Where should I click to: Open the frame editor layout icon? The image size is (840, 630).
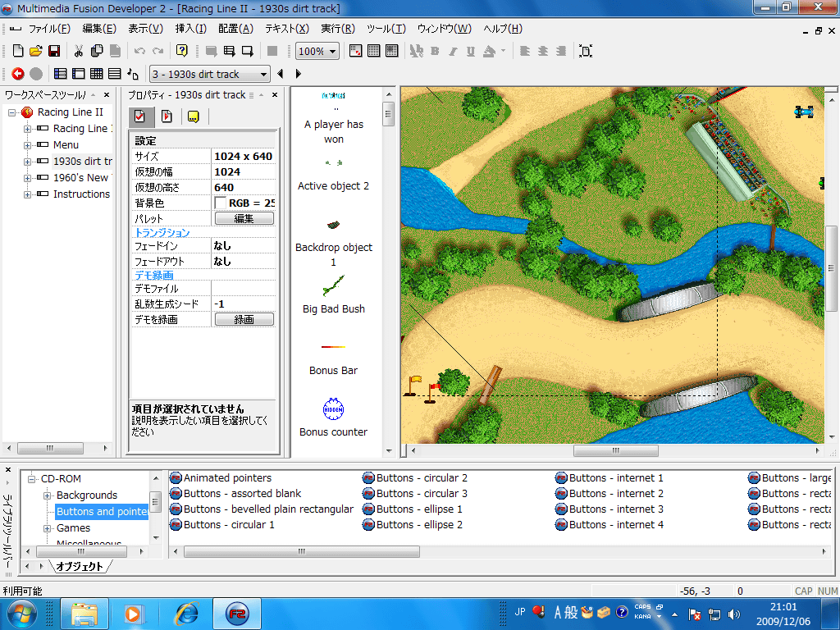(x=78, y=74)
